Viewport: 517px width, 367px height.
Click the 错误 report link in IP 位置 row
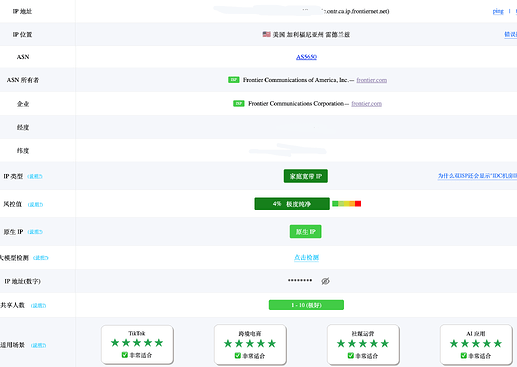click(510, 34)
